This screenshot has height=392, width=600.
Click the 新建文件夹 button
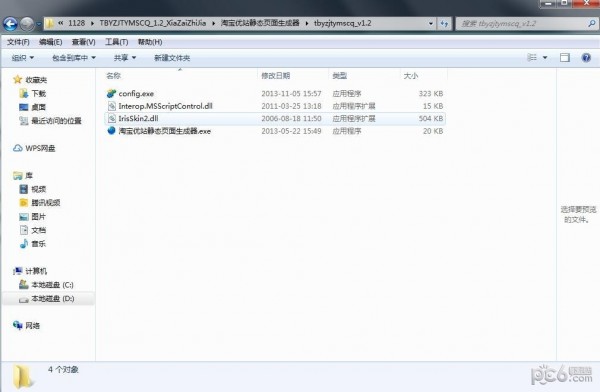(x=172, y=58)
